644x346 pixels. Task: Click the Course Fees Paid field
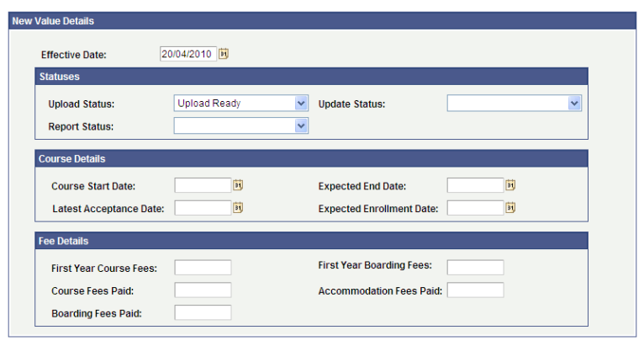coord(203,290)
